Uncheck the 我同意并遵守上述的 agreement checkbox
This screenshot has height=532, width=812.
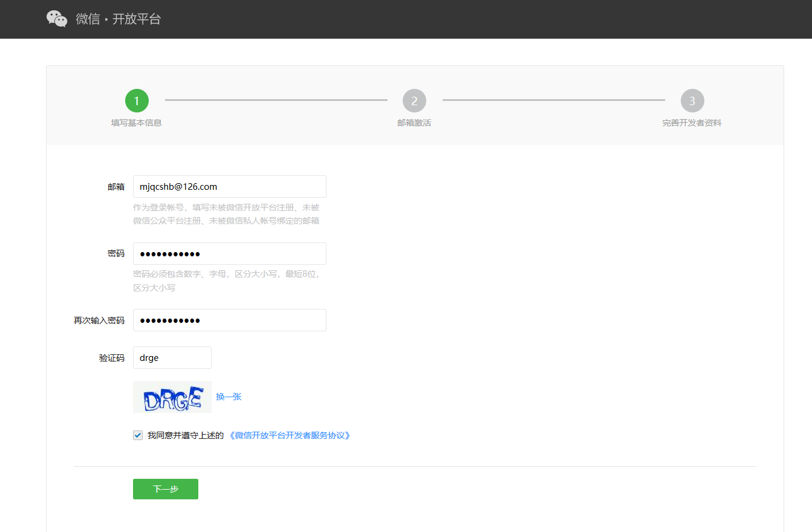tap(138, 435)
